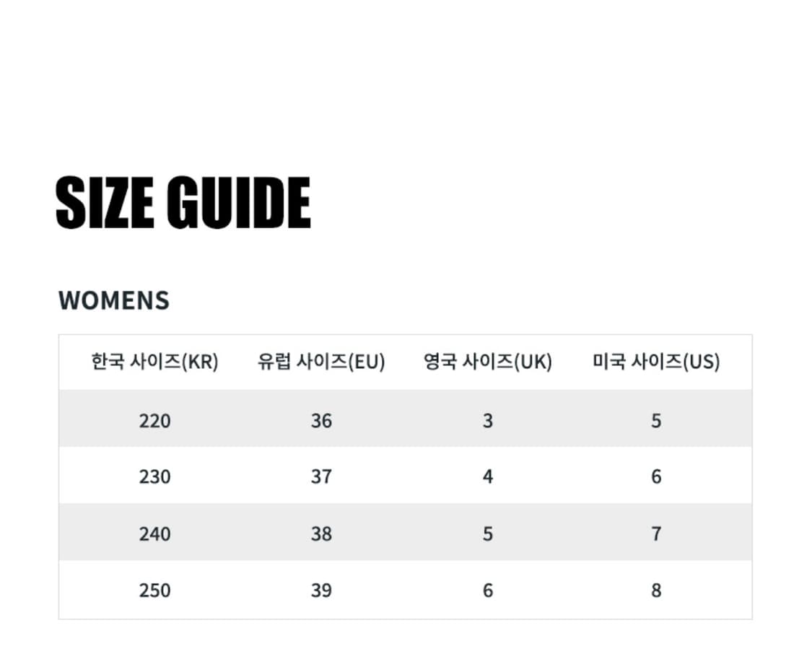This screenshot has width=812, height=659.
Task: Click US size 8 in the 250 row
Action: [655, 590]
